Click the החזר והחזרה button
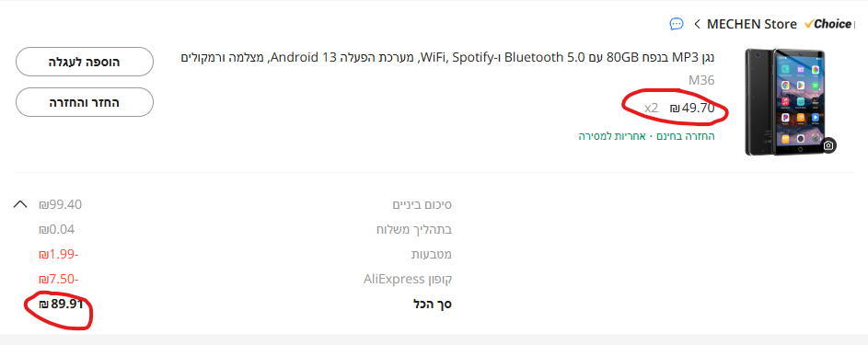This screenshot has height=345, width=868. click(x=85, y=102)
